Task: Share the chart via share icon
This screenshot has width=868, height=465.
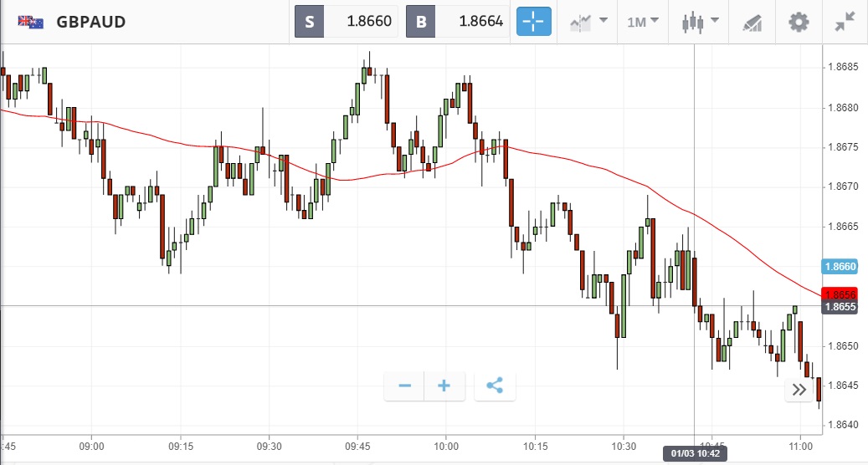Action: [495, 386]
